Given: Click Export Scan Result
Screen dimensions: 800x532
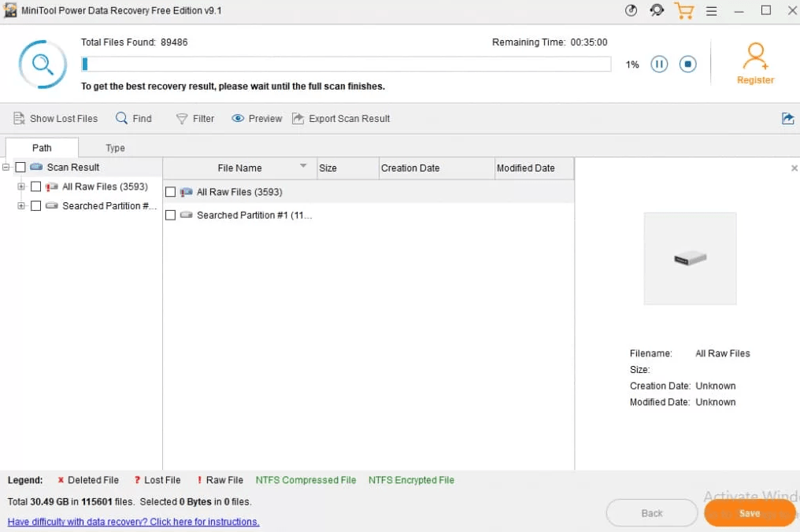Looking at the screenshot, I should coord(341,118).
